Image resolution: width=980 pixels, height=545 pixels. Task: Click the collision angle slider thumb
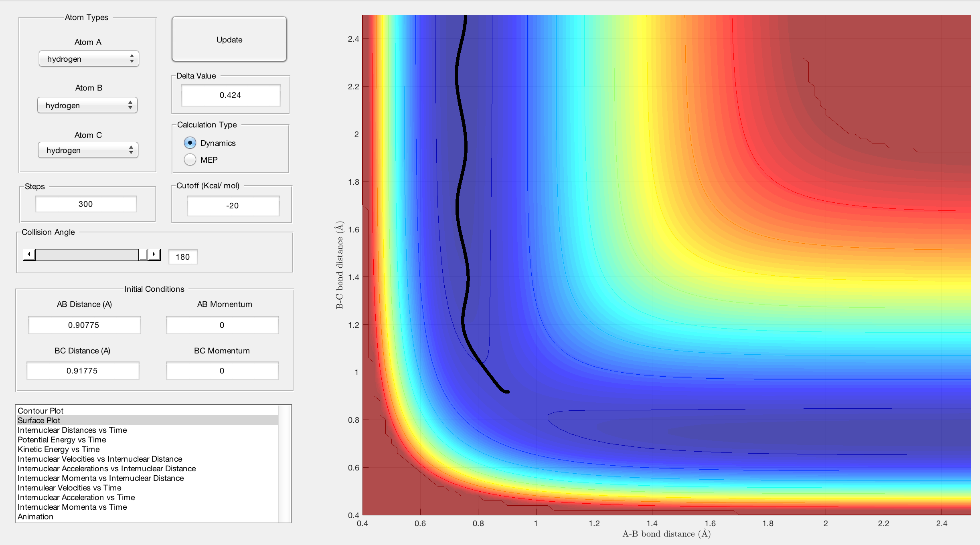point(143,254)
